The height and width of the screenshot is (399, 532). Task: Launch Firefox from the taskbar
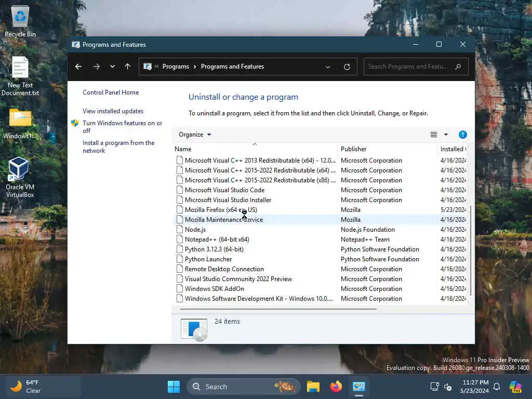336,387
